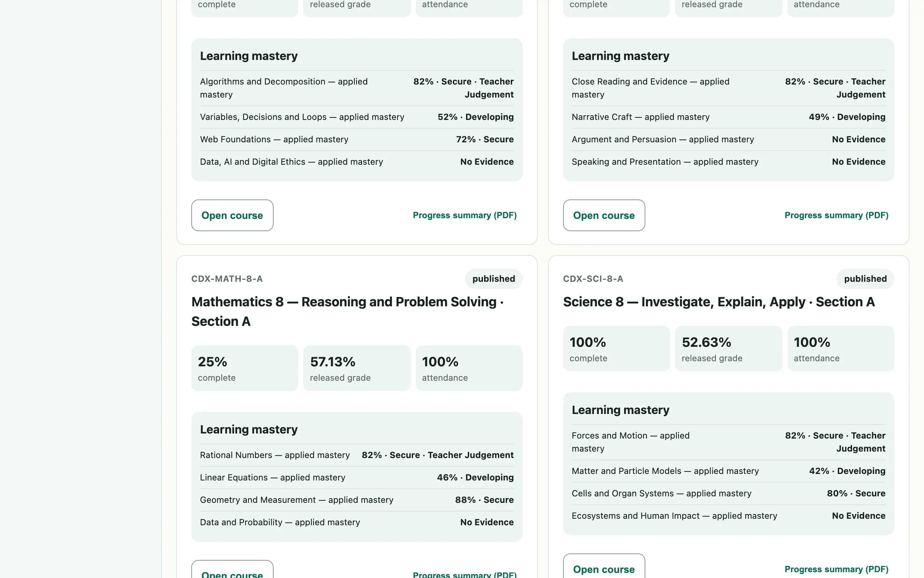The image size is (924, 578).
Task: Click Data, AI and Digital Ethics row
Action: tap(357, 162)
